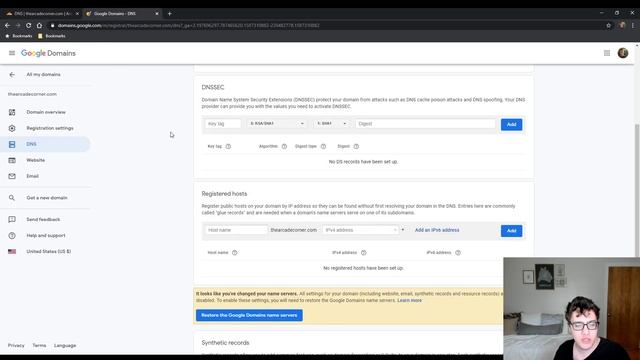Go to the browser home page
Viewport: 640px width, 360px height.
click(x=39, y=25)
